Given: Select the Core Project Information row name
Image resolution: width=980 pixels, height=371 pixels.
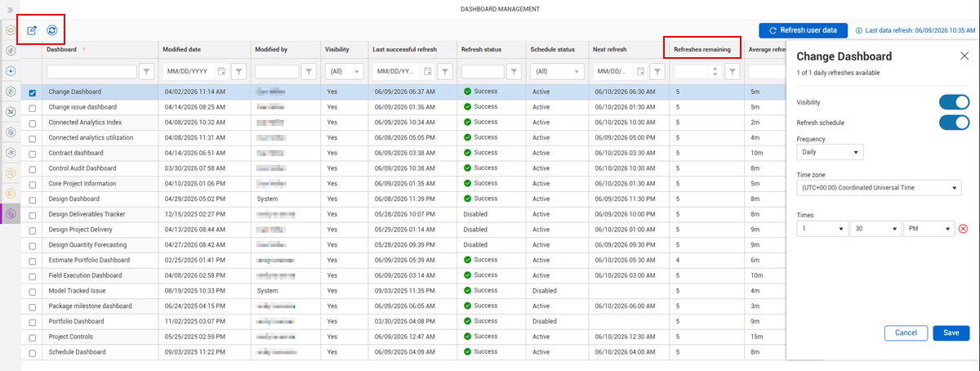Looking at the screenshot, I should [x=82, y=183].
